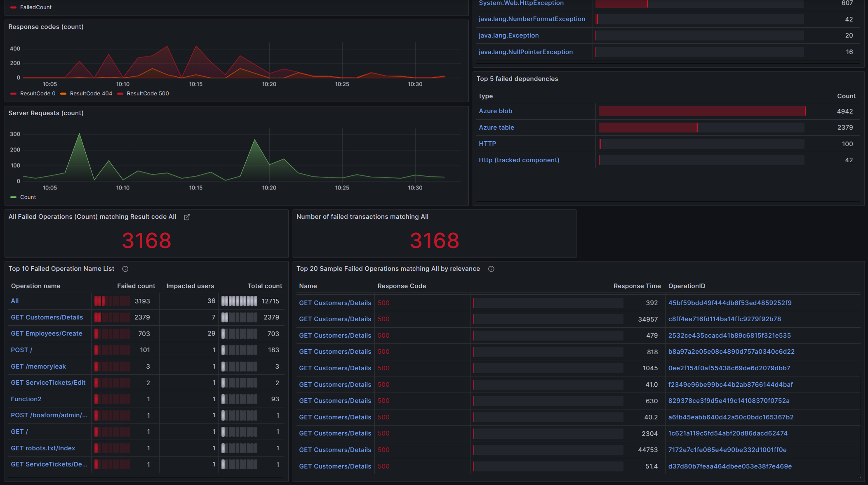Click info icon beside Top 20 Sample Failed Operations
This screenshot has height=485, width=868.
tap(491, 269)
